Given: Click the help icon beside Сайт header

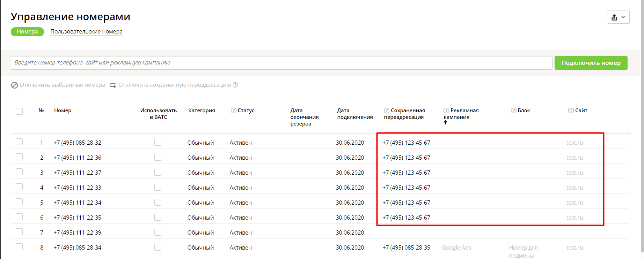Looking at the screenshot, I should 571,111.
